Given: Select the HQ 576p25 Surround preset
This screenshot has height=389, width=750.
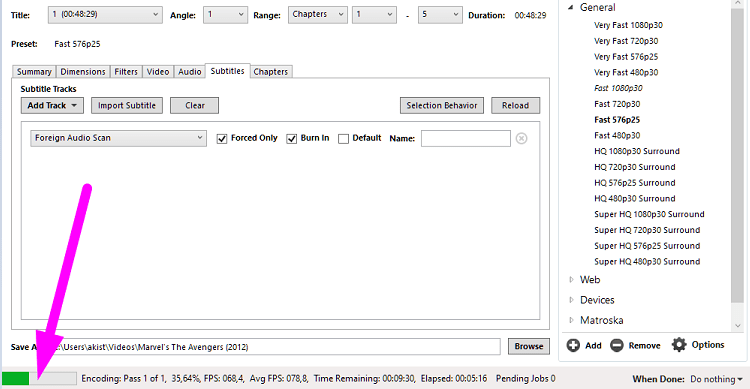Looking at the screenshot, I should [x=635, y=183].
